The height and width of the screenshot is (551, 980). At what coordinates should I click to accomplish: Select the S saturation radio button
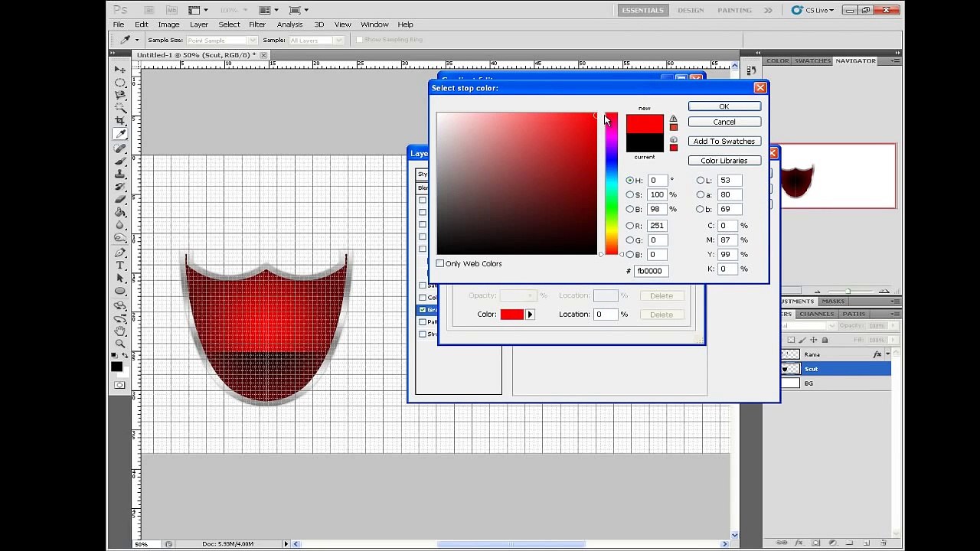click(x=630, y=195)
